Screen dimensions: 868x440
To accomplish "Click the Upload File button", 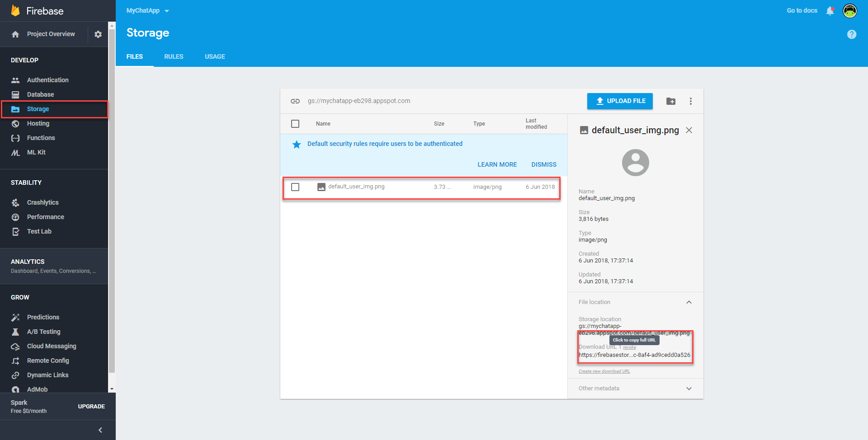I will point(620,101).
